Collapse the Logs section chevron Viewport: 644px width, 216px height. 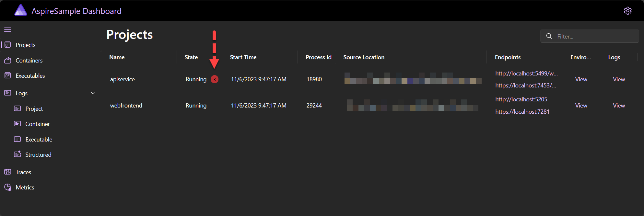[x=93, y=93]
